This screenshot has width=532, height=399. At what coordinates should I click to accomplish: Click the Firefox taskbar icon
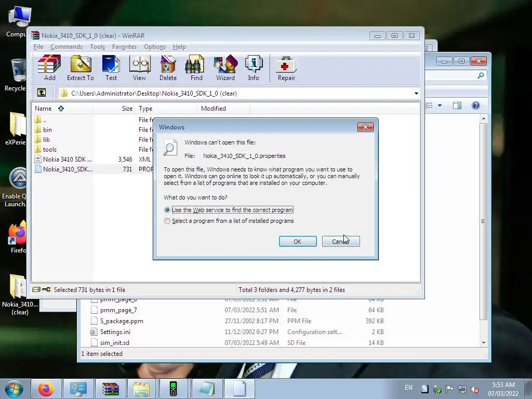point(46,389)
